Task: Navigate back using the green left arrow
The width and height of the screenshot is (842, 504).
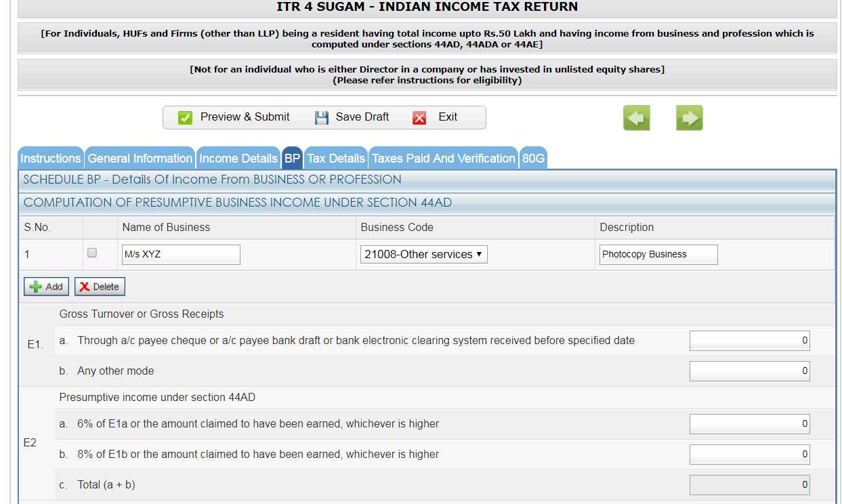Action: coord(635,117)
